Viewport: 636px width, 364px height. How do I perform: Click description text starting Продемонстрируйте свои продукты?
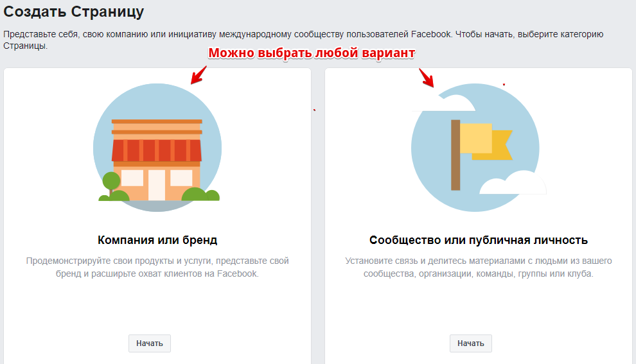[157, 267]
